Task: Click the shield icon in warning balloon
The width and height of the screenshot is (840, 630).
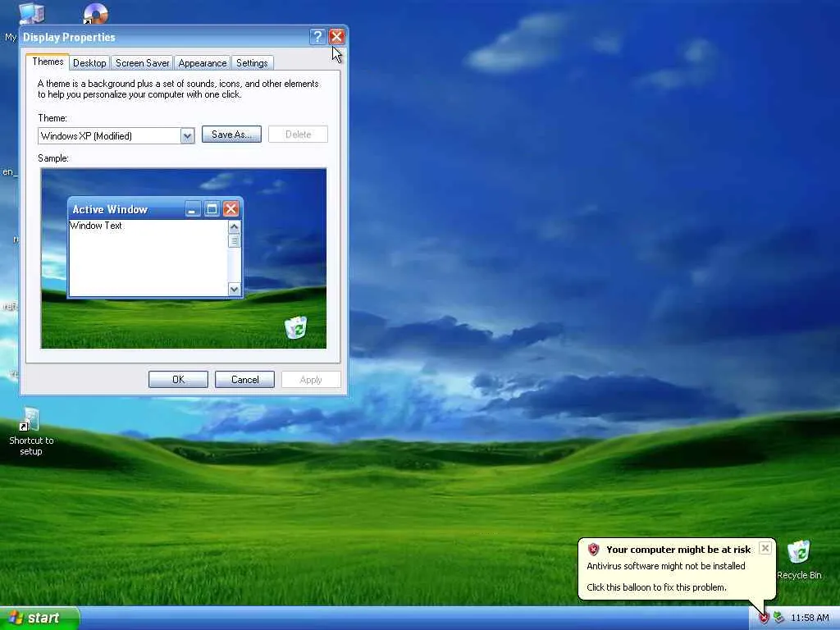Action: coord(593,549)
